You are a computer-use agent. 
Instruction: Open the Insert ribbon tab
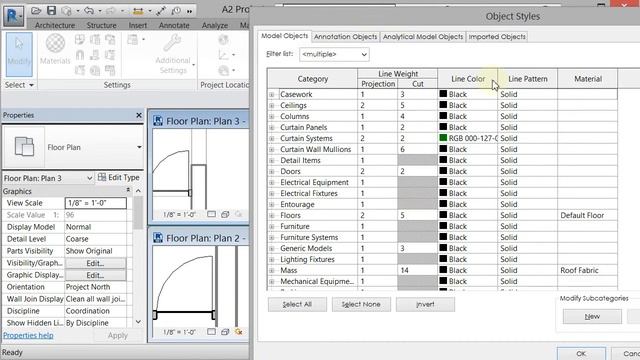click(x=138, y=25)
